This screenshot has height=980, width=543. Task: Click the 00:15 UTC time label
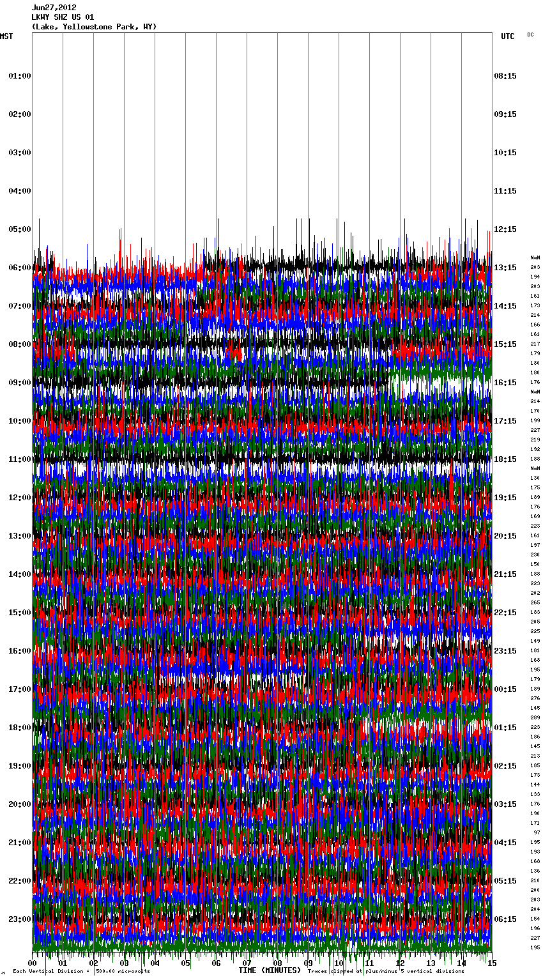point(505,689)
